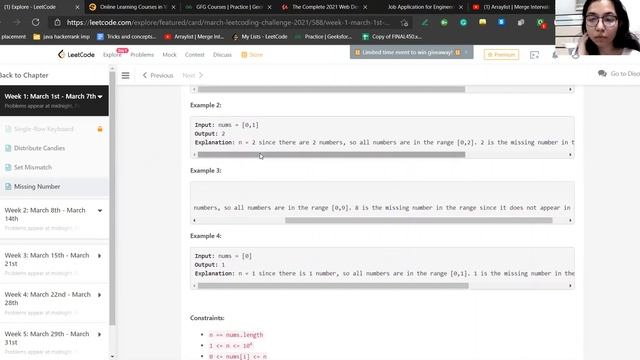Open the Go to Discuss link

click(619, 73)
